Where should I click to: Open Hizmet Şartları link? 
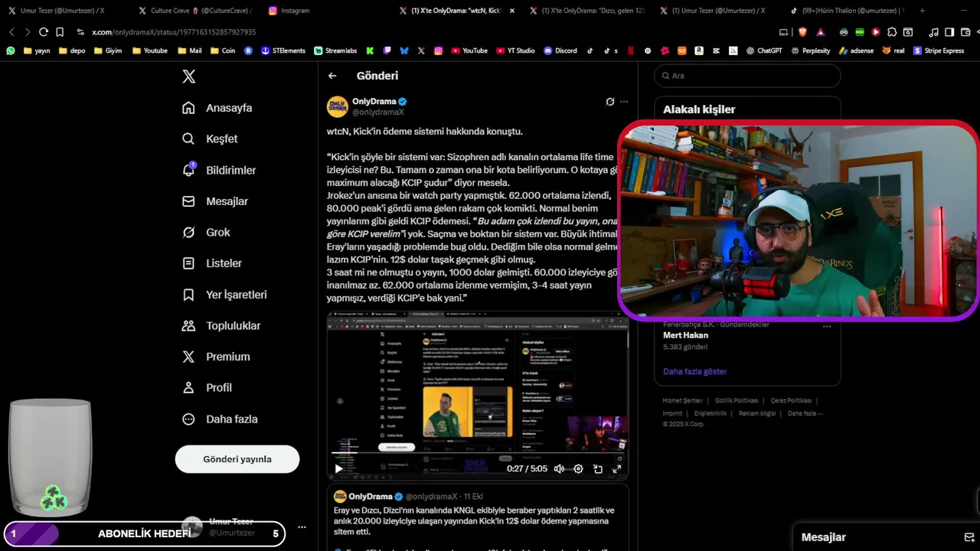pos(682,400)
